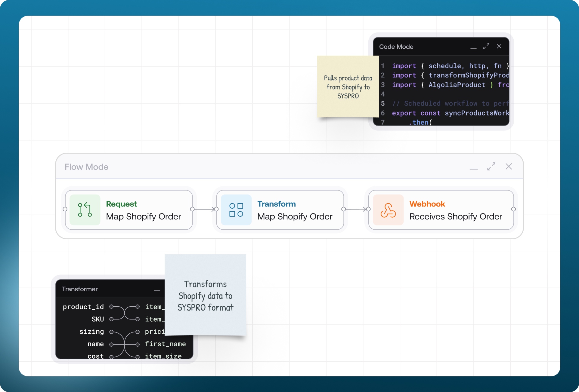Viewport: 579px width, 392px height.
Task: Click the first_name input connector dot
Action: 138,344
